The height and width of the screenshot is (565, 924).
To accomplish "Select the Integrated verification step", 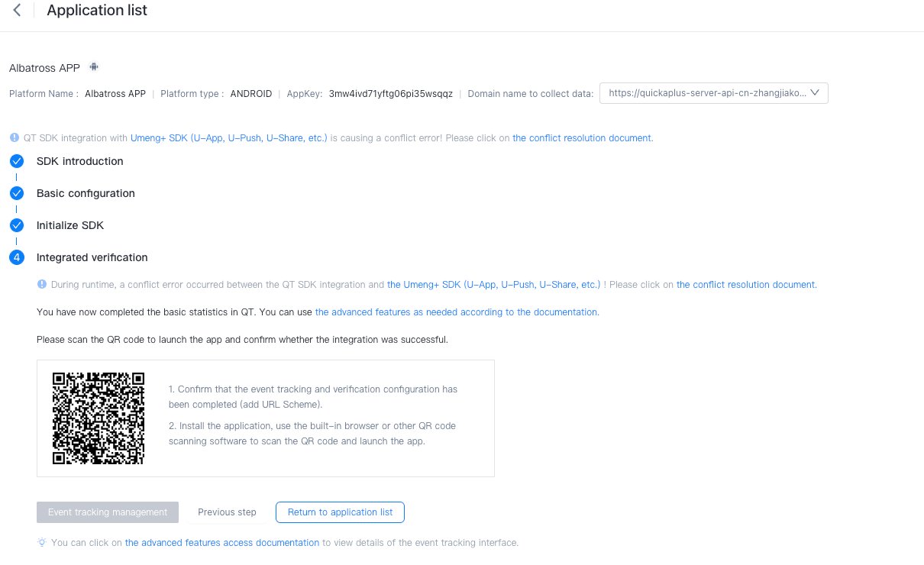I will click(x=92, y=257).
